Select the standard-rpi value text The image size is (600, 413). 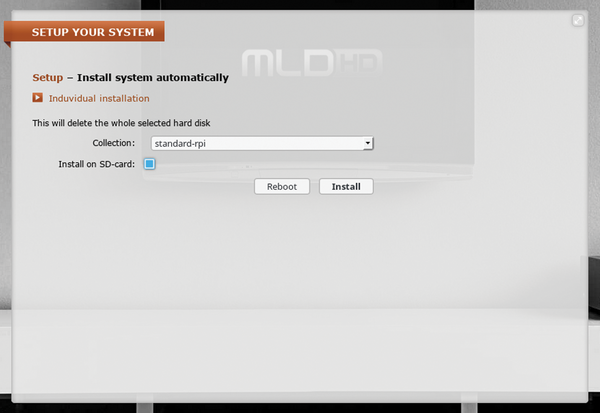(186, 144)
